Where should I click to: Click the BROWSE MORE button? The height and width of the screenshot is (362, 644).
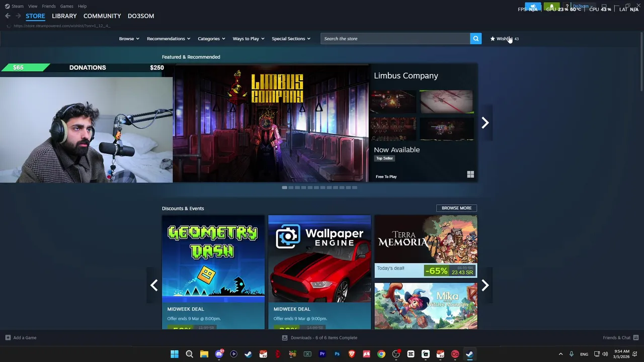[456, 208]
